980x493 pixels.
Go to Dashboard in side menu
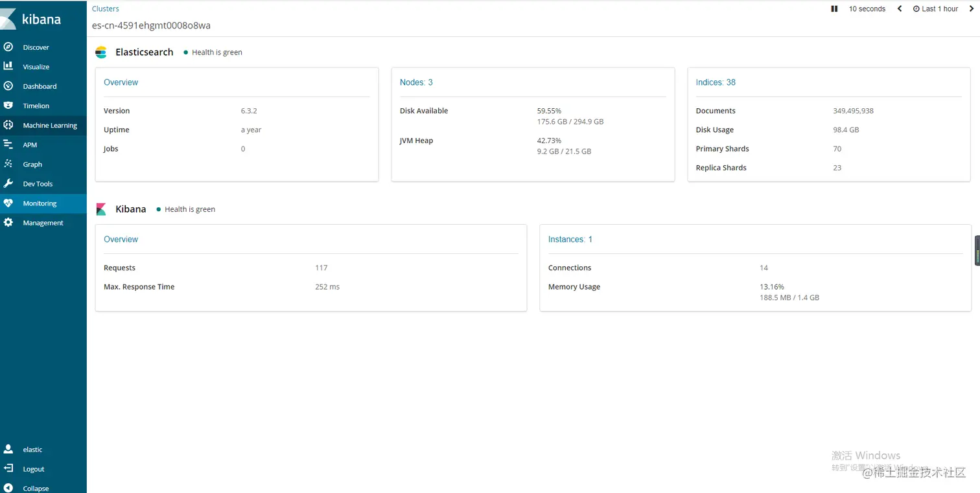coord(40,86)
